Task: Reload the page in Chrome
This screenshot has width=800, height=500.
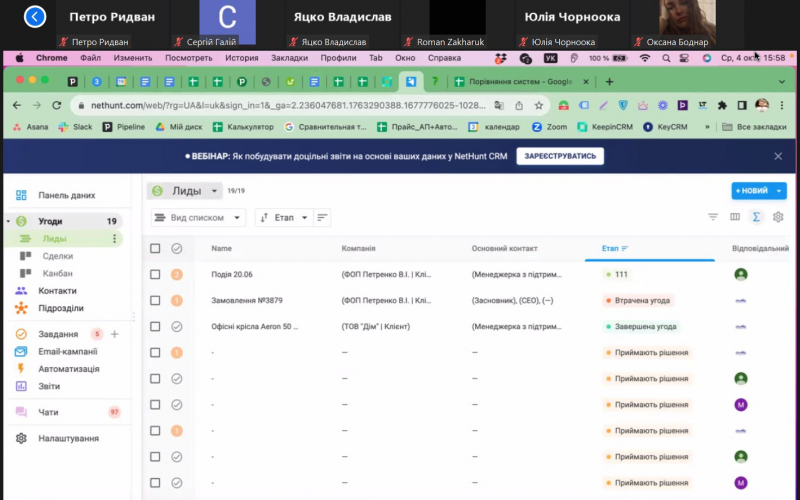Action: (x=57, y=106)
